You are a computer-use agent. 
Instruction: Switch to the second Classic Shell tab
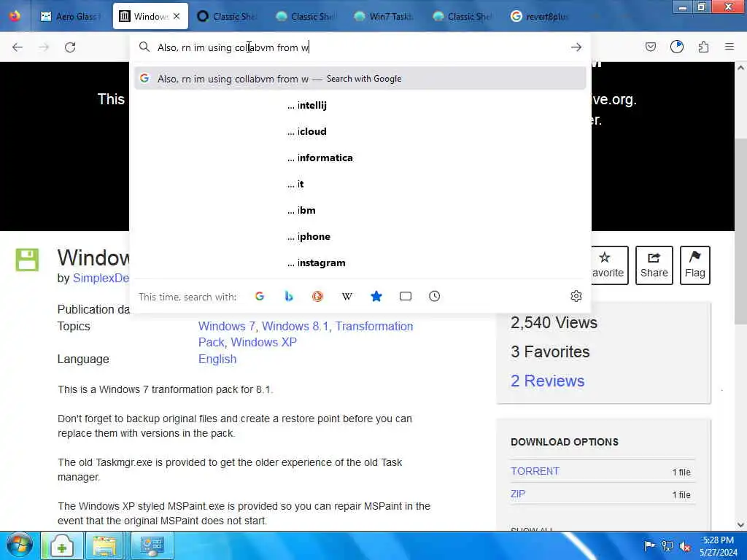pyautogui.click(x=306, y=16)
